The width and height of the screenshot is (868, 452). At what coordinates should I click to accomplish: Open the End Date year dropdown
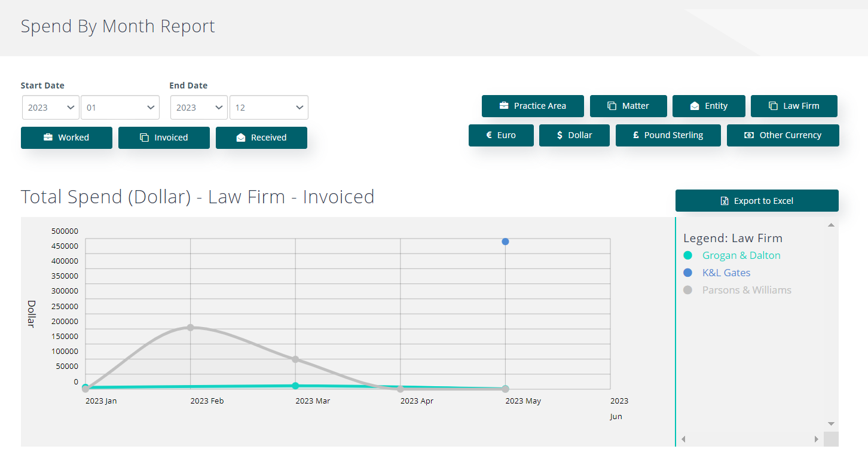[x=199, y=108]
